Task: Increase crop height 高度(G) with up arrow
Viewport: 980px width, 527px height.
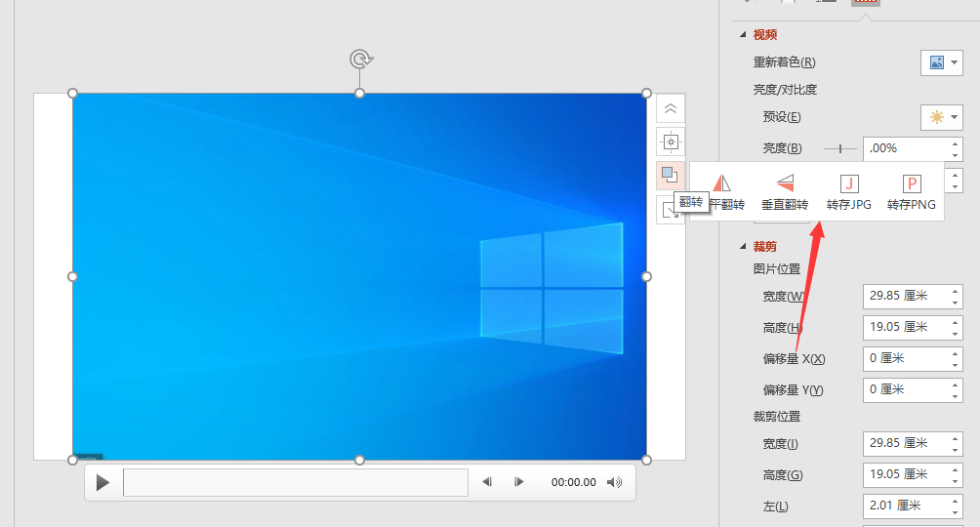Action: click(955, 470)
